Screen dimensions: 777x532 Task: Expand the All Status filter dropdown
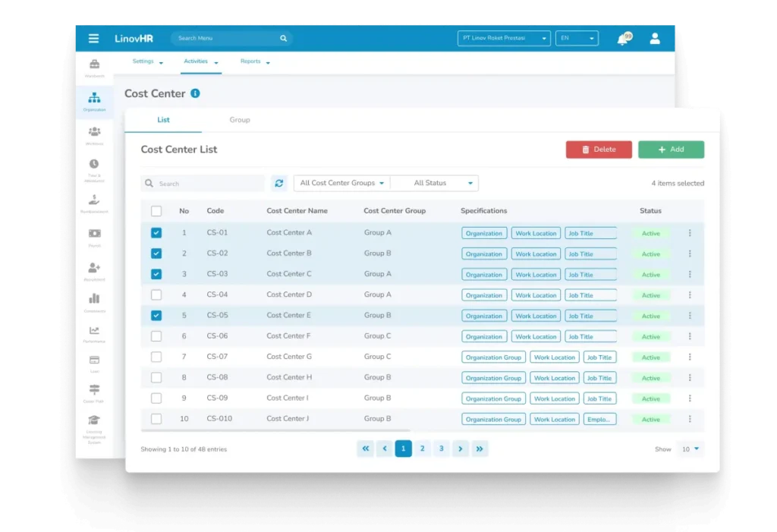tap(434, 183)
